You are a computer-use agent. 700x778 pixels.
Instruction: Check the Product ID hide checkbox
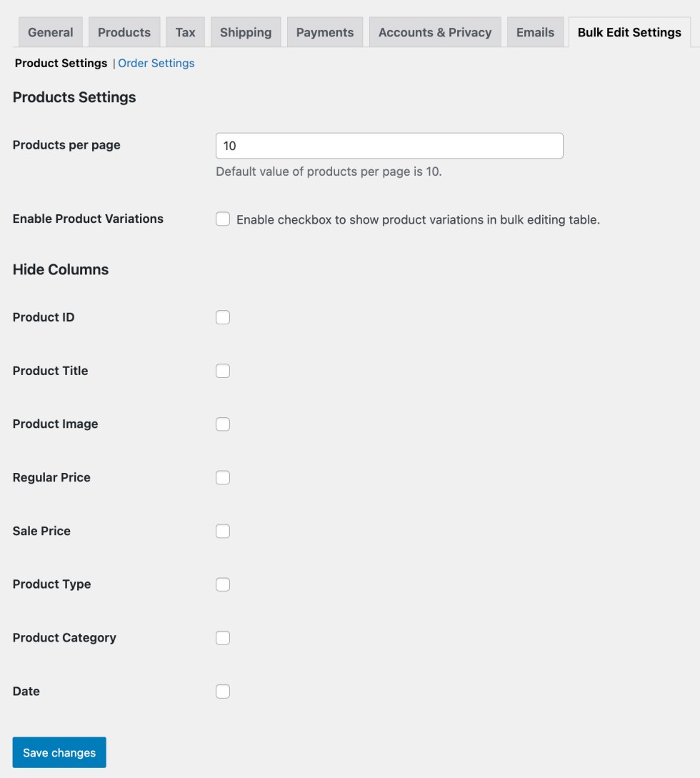click(x=223, y=317)
